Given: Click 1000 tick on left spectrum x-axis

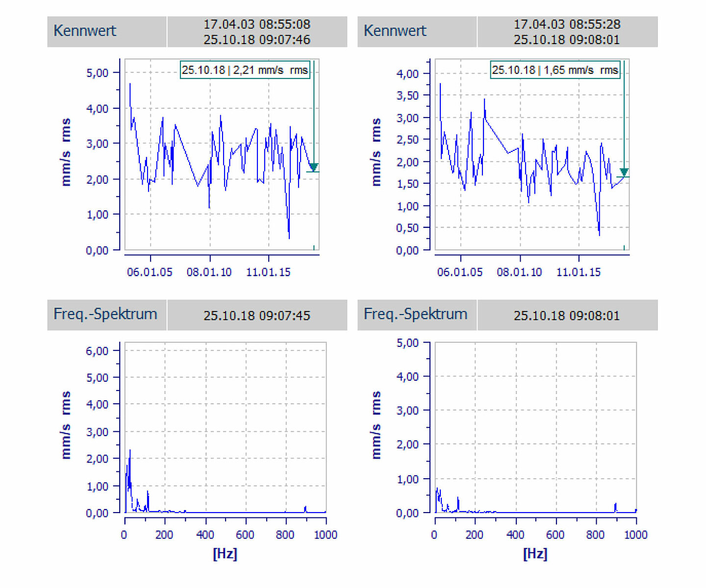Looking at the screenshot, I should (x=326, y=535).
